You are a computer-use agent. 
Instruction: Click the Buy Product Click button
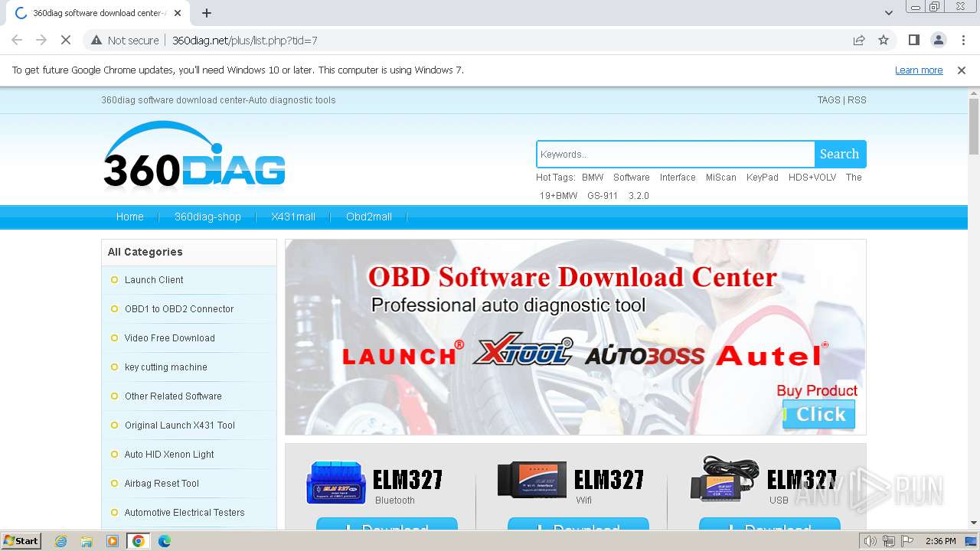tap(818, 415)
